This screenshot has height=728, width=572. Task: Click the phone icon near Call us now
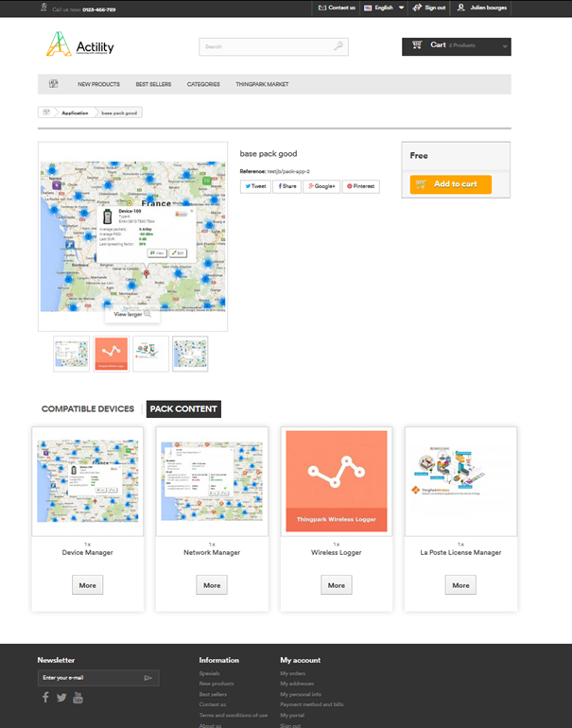click(x=43, y=7)
